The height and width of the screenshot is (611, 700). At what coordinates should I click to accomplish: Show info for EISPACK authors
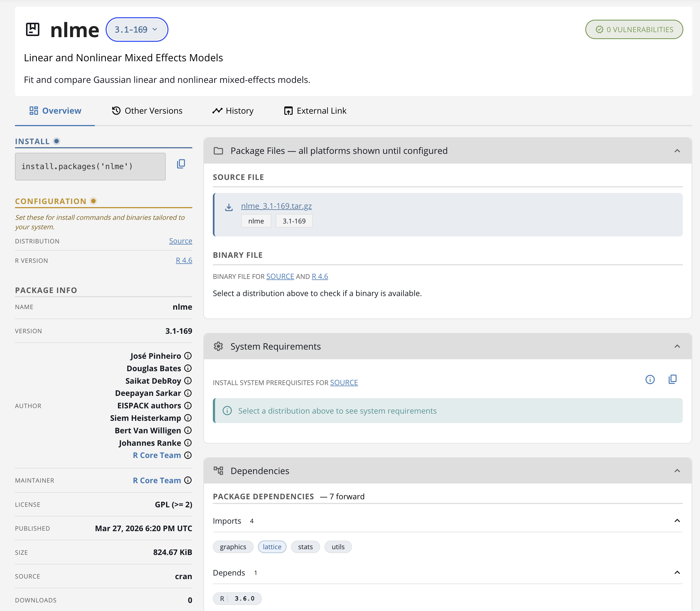click(188, 406)
